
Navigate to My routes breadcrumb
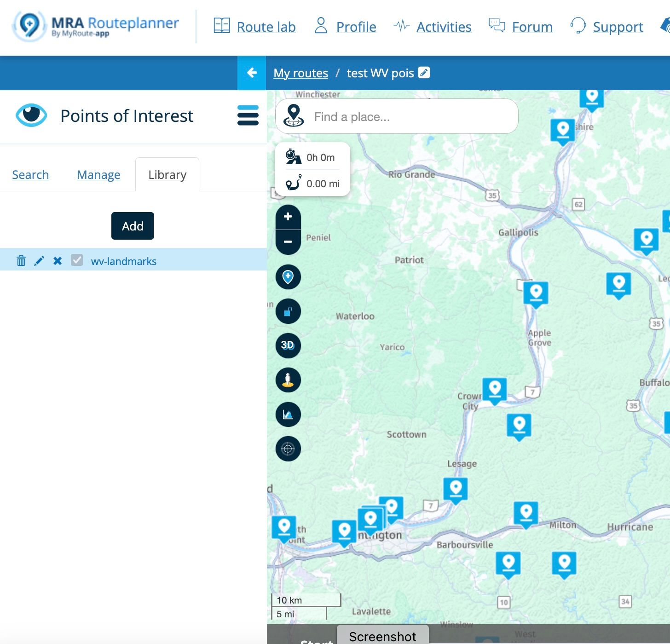coord(300,73)
